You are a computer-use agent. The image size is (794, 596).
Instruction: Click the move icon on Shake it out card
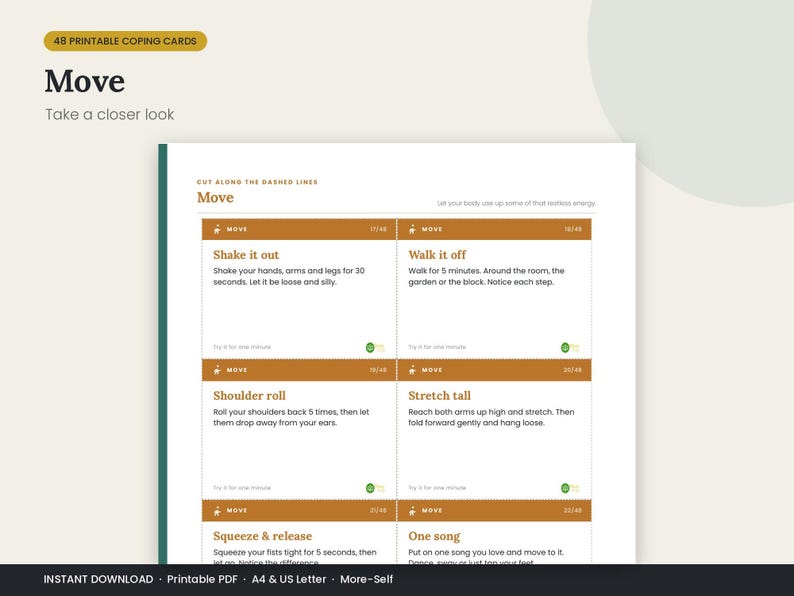217,229
